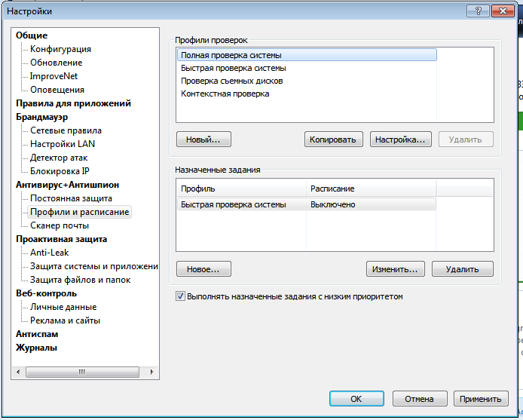Viewport: 523px width, 420px height.
Task: Open profile Настройка... dialog
Action: coord(401,139)
